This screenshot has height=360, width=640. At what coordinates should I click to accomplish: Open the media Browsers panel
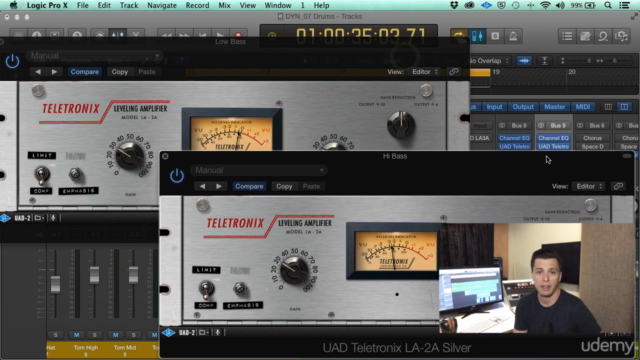coord(621,36)
